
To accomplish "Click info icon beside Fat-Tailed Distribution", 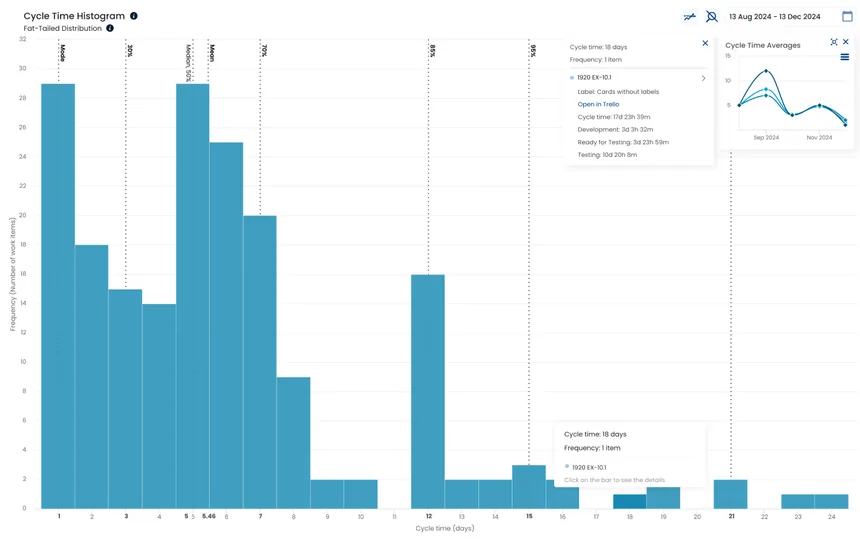I will pyautogui.click(x=110, y=28).
